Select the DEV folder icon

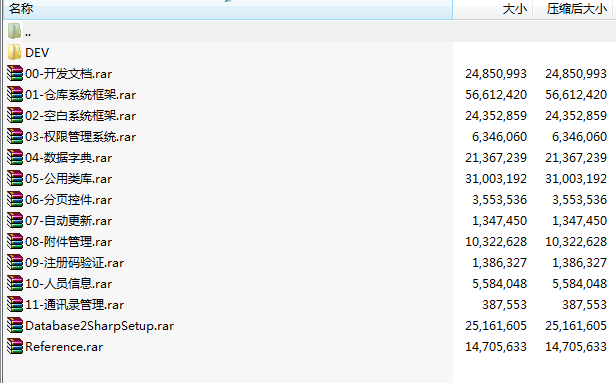tap(15, 52)
